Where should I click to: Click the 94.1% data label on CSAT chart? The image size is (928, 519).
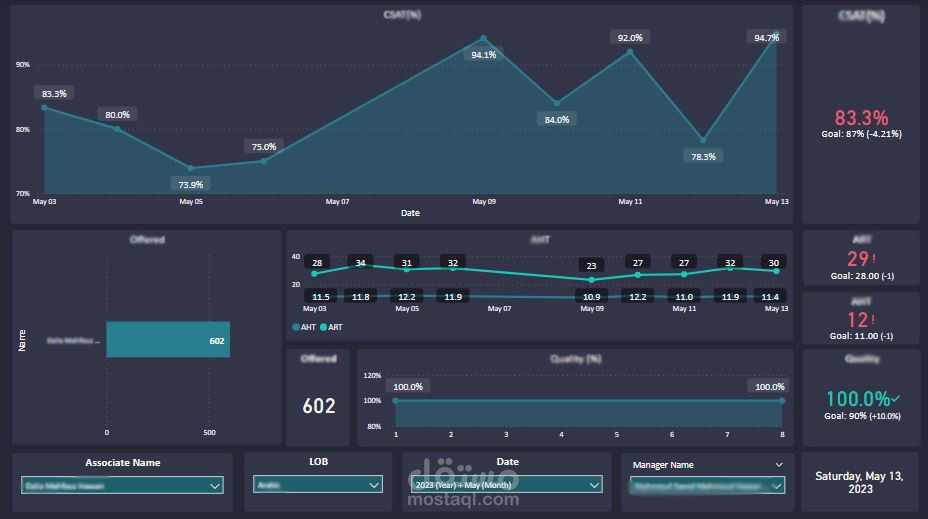(484, 55)
